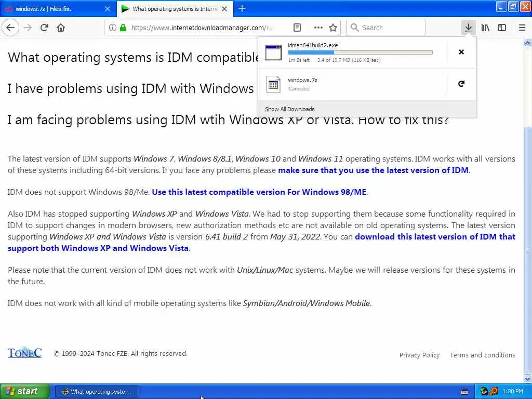Retry the canceled windows.7z download

[x=461, y=84]
